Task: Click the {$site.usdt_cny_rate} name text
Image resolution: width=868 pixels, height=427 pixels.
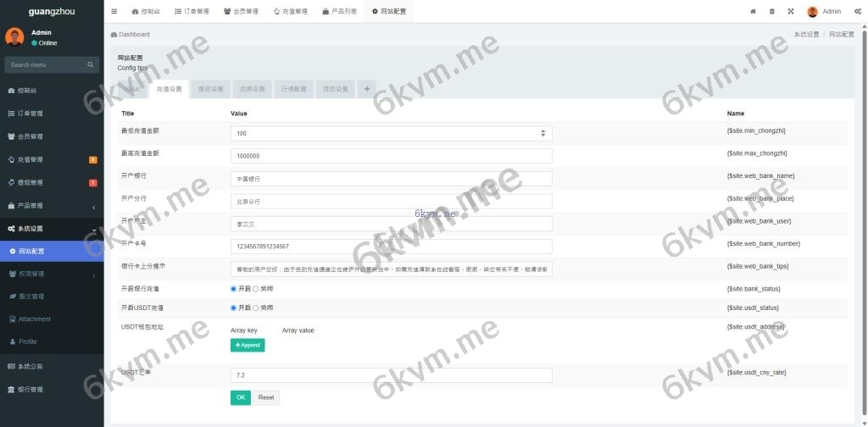Action: [x=756, y=372]
